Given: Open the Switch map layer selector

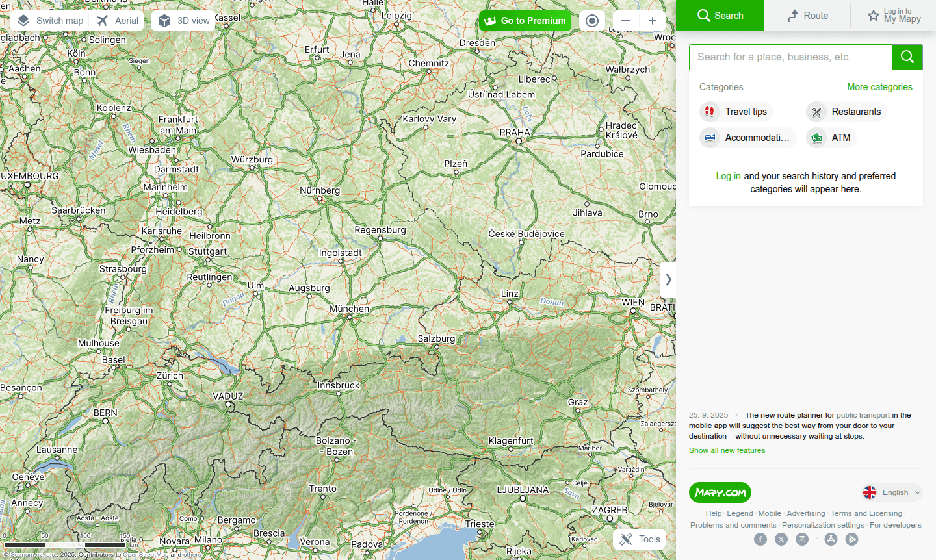Looking at the screenshot, I should point(49,20).
